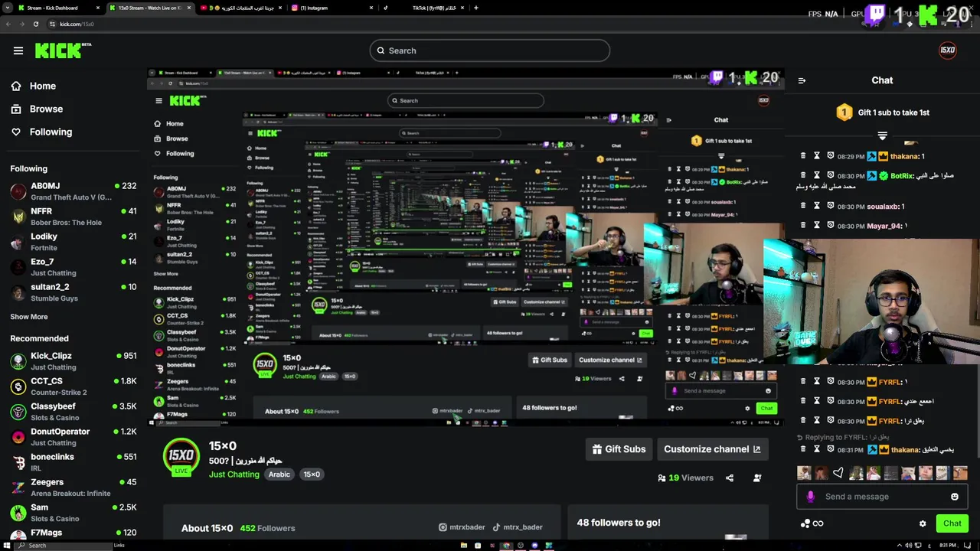This screenshot has width=980, height=551.
Task: Ban thakana via the 08:29 PM shield icon
Action: 831,156
